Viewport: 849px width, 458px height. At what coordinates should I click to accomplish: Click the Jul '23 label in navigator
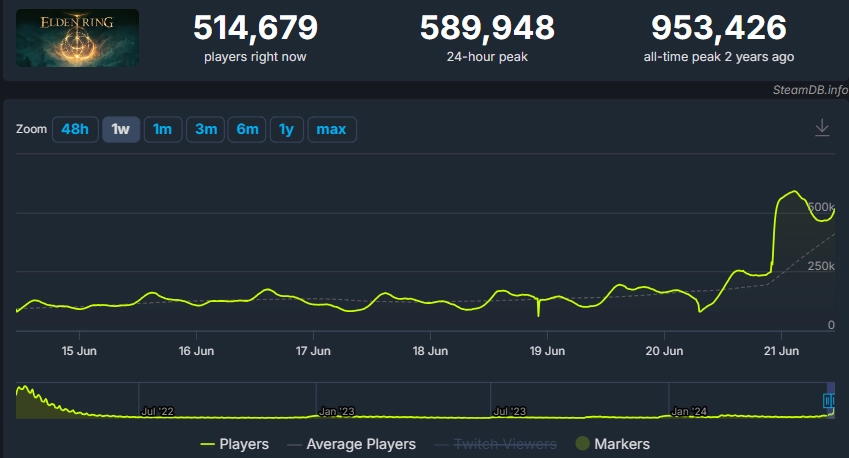click(510, 411)
